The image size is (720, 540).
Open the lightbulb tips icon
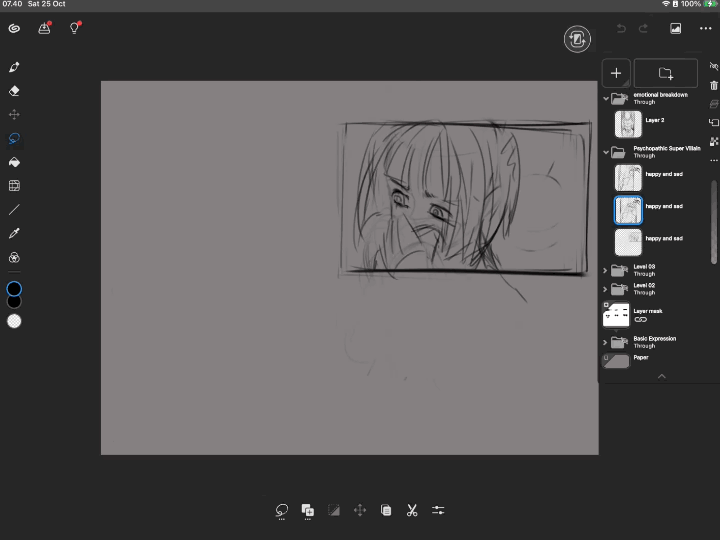pos(74,28)
